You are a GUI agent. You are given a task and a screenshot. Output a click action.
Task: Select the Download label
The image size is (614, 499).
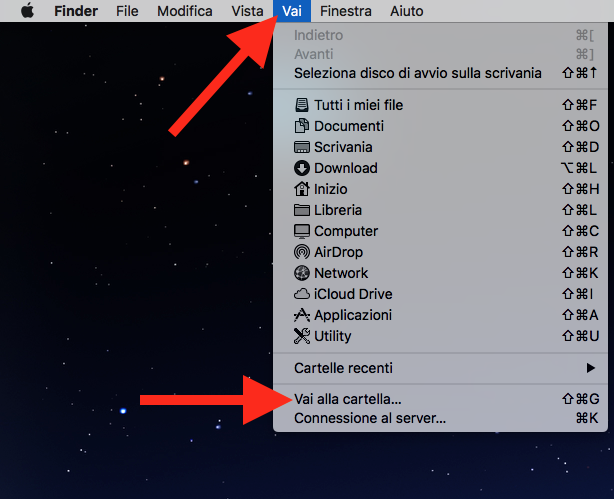[346, 168]
